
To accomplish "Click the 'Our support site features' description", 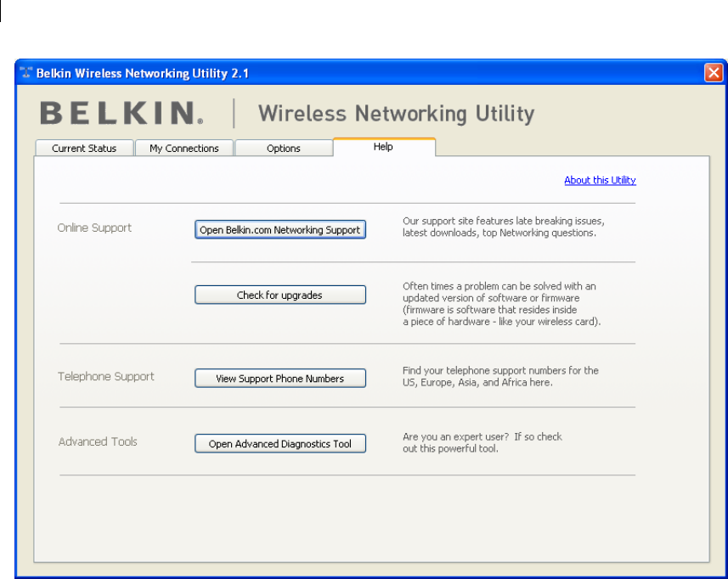I will 503,227.
